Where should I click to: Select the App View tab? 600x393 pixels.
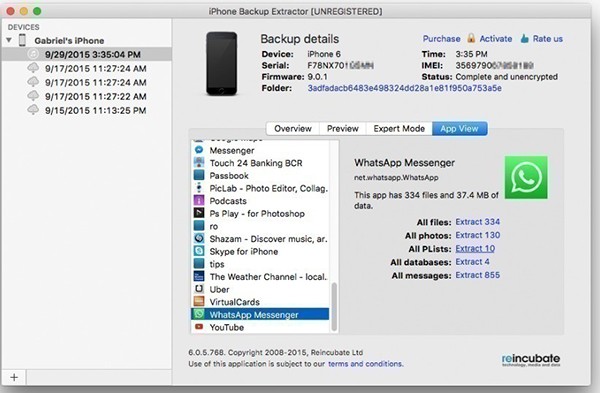coord(459,129)
